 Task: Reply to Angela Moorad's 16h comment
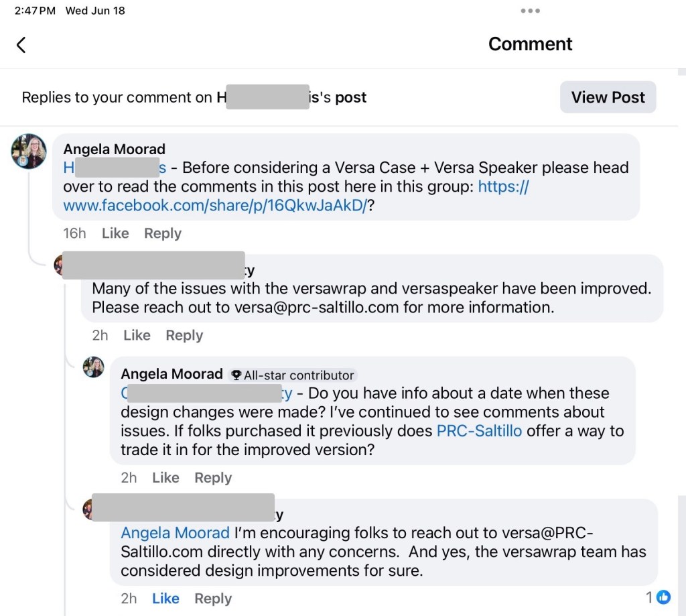pyautogui.click(x=163, y=233)
